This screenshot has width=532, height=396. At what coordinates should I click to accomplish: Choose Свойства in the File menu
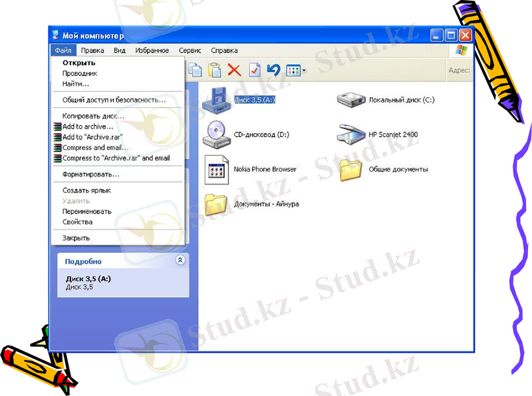(x=77, y=222)
